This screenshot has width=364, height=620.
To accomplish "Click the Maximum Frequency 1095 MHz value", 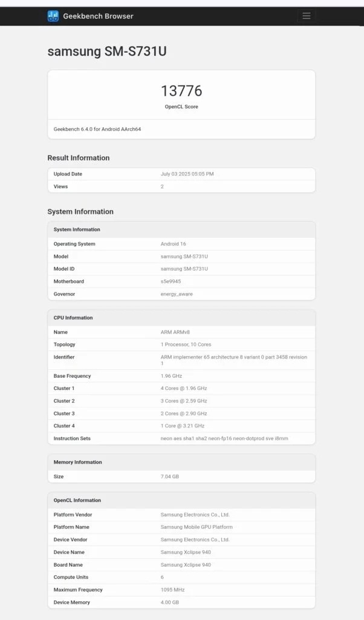I will (x=172, y=590).
